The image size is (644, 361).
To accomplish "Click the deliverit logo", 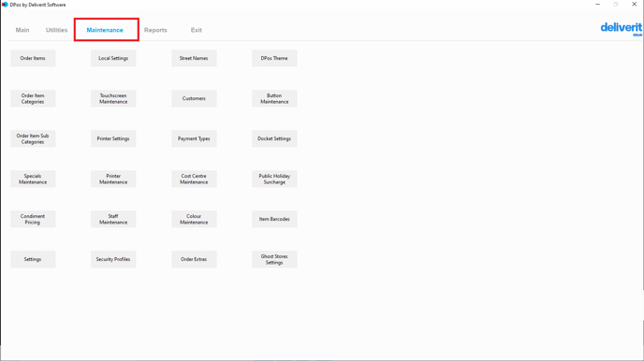I will coord(621,29).
